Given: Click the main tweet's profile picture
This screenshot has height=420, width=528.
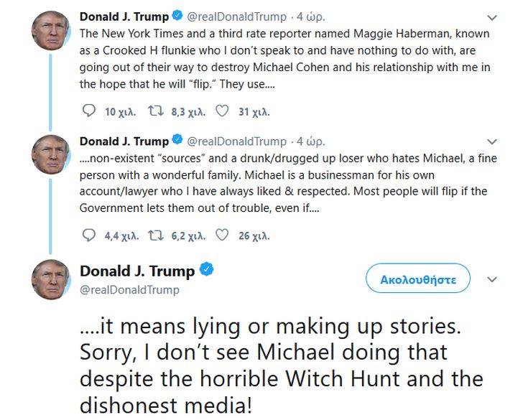Looking at the screenshot, I should (50, 279).
